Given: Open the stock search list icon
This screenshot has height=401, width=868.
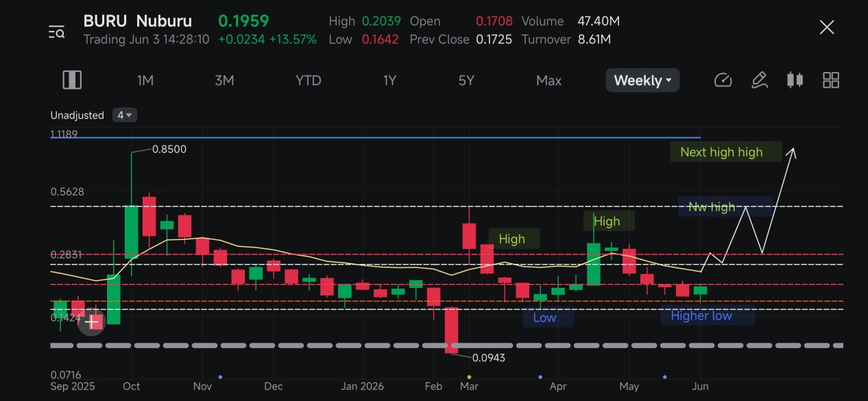Looking at the screenshot, I should pos(56,32).
